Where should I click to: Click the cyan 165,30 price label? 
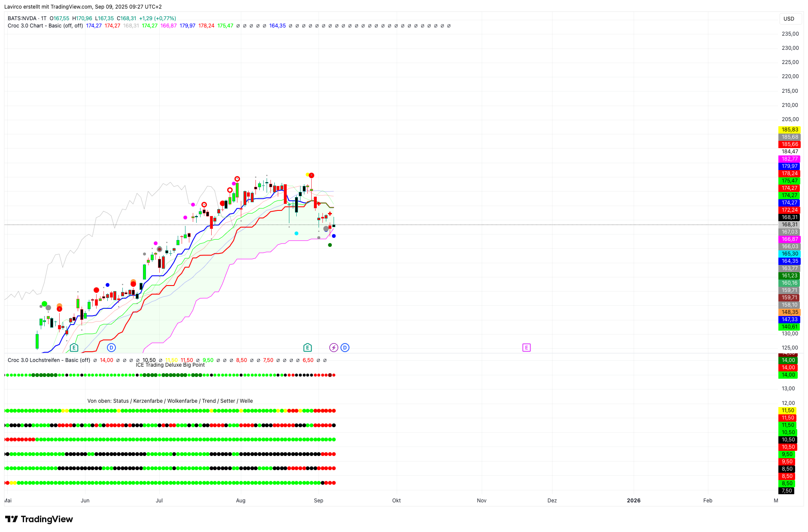pos(790,254)
